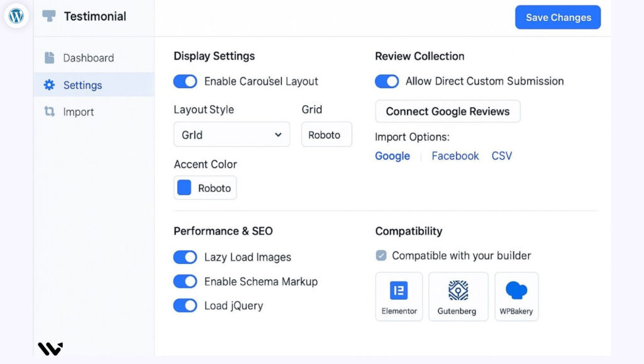Viewport: 644px width, 364px height.
Task: Open the Layout Style dropdown
Action: coord(231,135)
